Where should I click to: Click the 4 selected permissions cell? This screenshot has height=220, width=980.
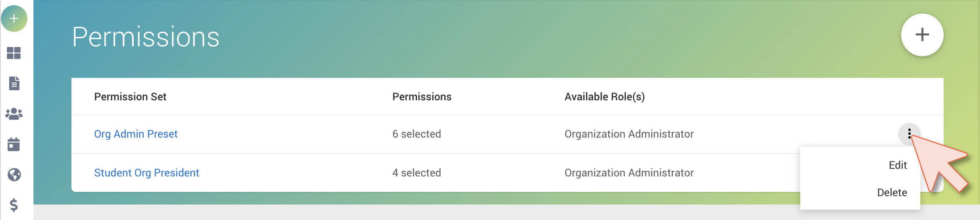coord(416,173)
